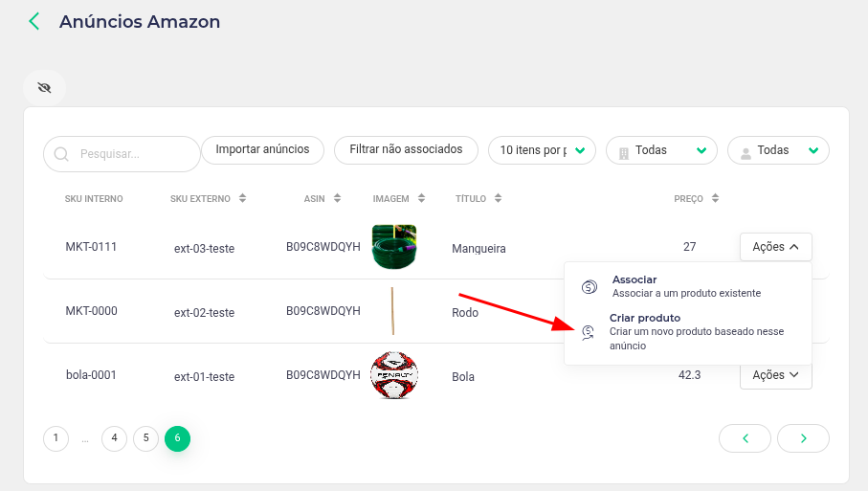Click the search magnifier icon
Screen dimensions: 868x491
click(x=61, y=154)
